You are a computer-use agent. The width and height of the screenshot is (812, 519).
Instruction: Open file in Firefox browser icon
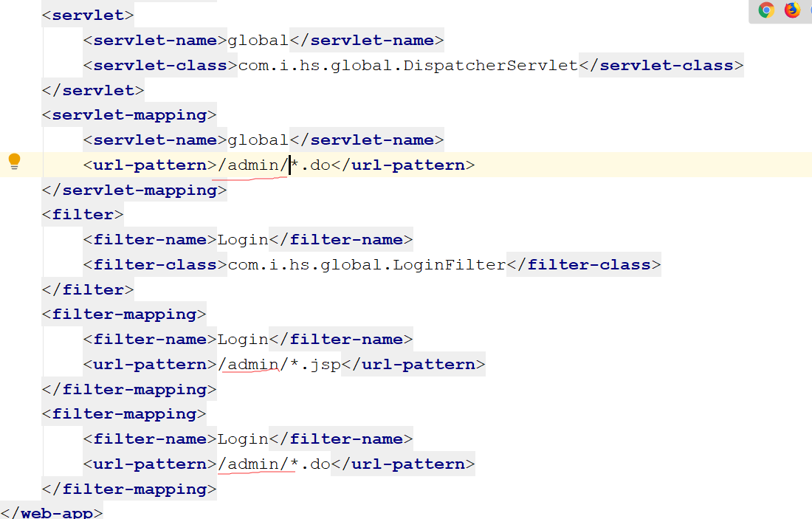tap(792, 10)
